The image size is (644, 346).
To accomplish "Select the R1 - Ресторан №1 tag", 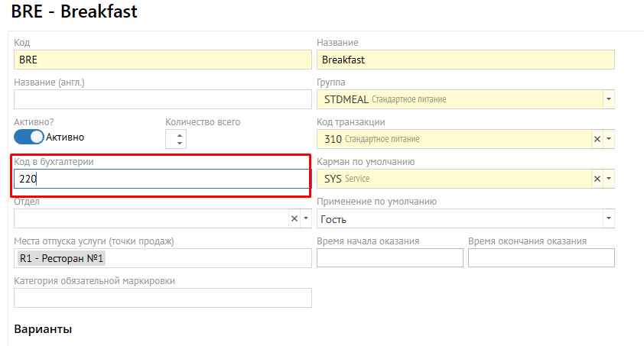I will (x=61, y=258).
